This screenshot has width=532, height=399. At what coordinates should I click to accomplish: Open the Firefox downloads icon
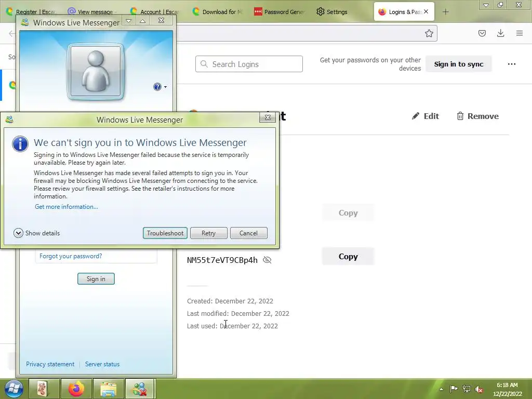[500, 33]
